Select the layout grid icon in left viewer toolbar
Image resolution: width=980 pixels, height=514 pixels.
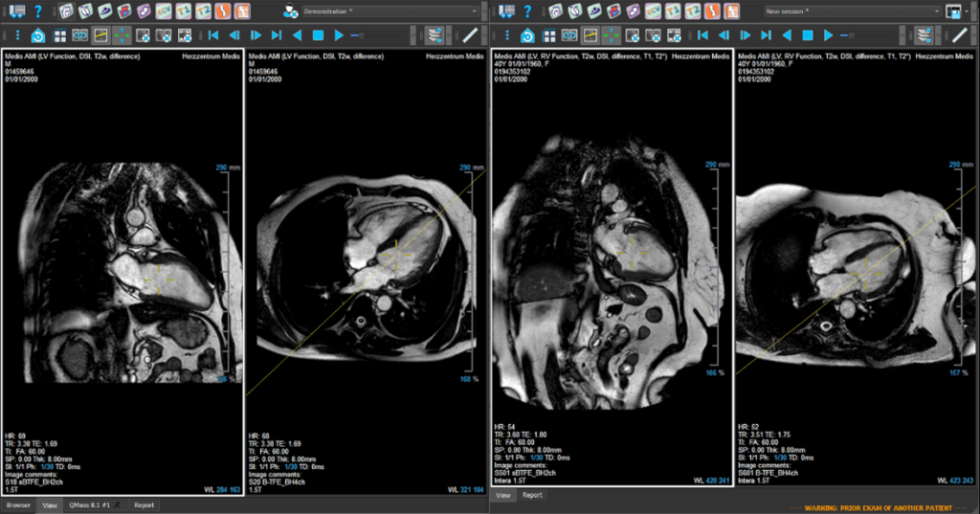click(x=59, y=35)
